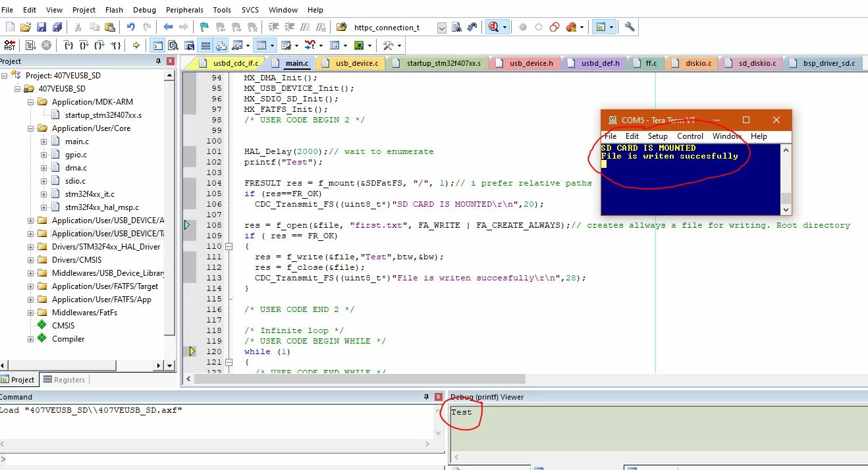Viewport: 868px width, 470px height.
Task: Open Control menu in Tera Term window
Action: [x=690, y=136]
